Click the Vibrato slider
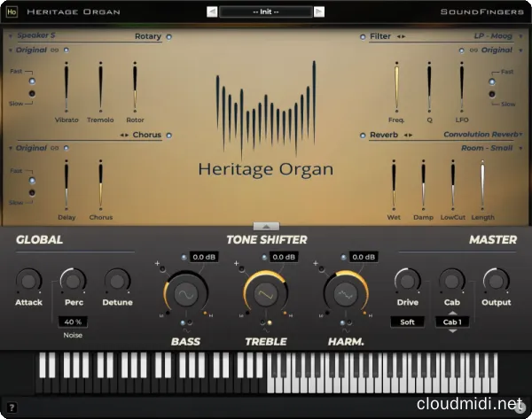 pos(66,87)
